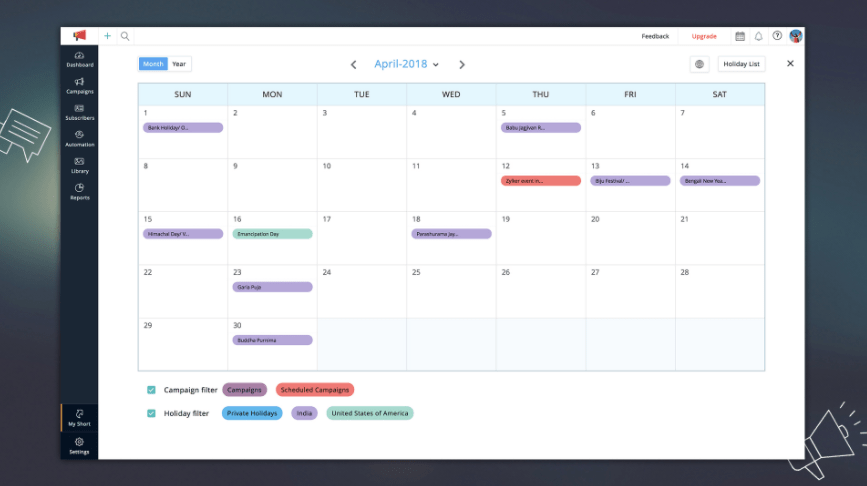The image size is (867, 486).
Task: Open Bengali New Year event on April 14
Action: 719,181
